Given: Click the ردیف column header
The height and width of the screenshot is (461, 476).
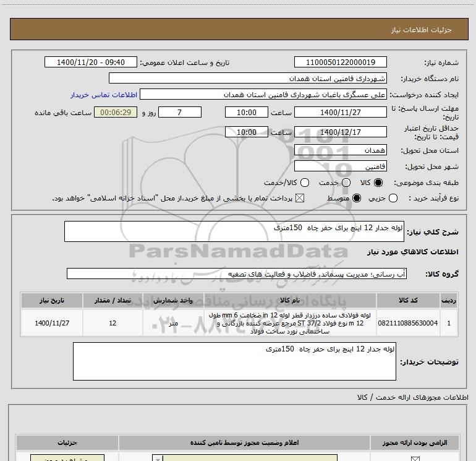Looking at the screenshot, I should click(449, 300).
